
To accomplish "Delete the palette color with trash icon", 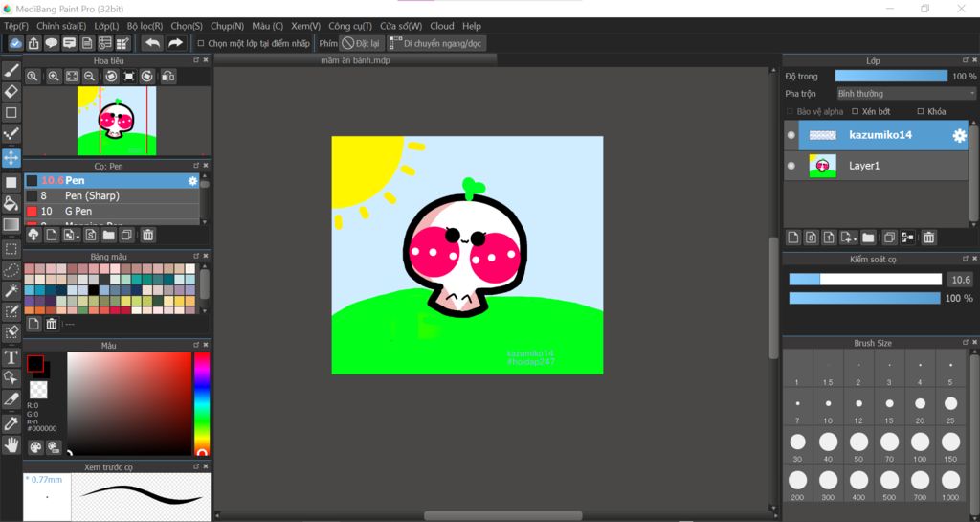I will click(x=52, y=324).
